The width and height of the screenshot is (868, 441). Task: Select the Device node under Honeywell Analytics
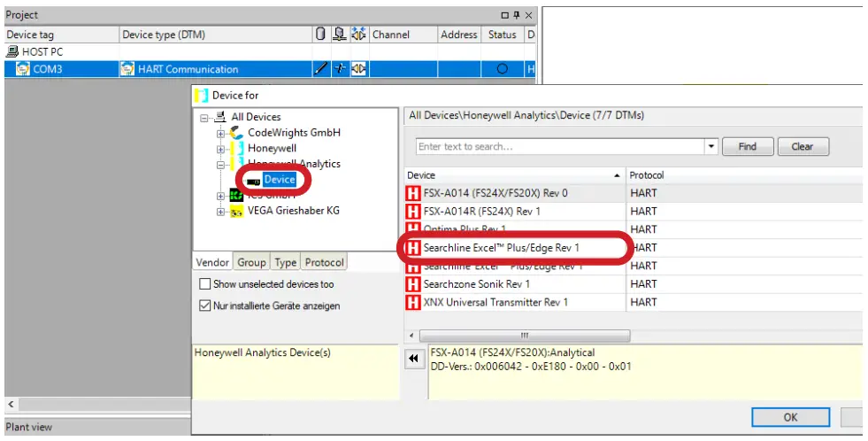280,180
